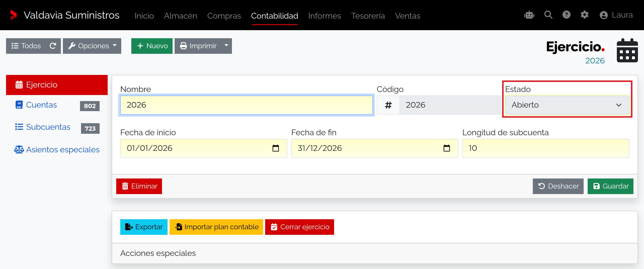Click the Imprimir button
Screen dimensions: 644x269
(x=198, y=46)
